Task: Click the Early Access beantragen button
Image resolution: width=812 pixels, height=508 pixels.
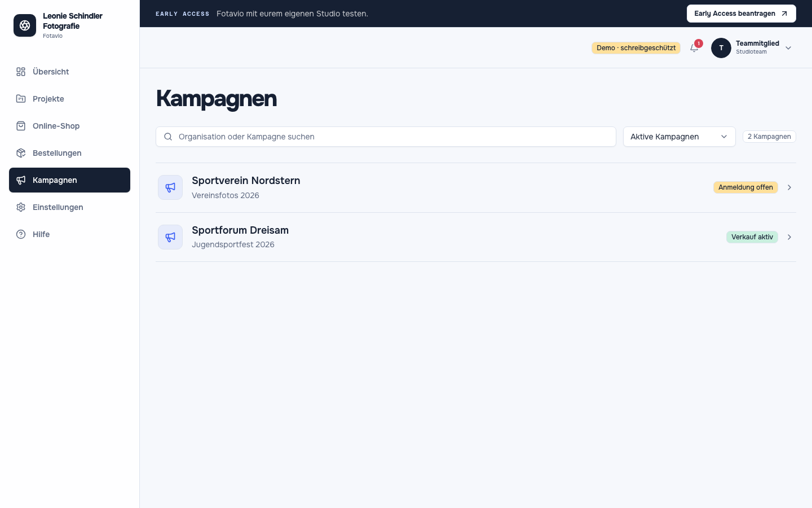Action: [741, 14]
